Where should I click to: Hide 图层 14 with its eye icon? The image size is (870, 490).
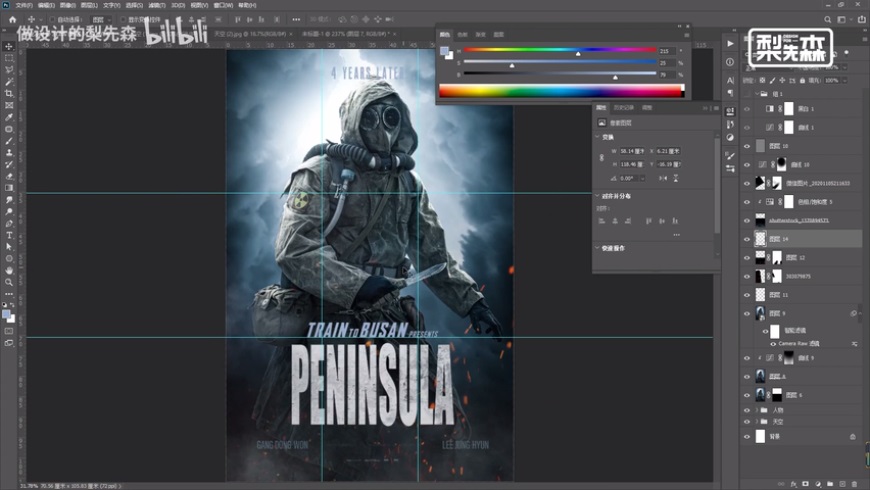coord(747,239)
